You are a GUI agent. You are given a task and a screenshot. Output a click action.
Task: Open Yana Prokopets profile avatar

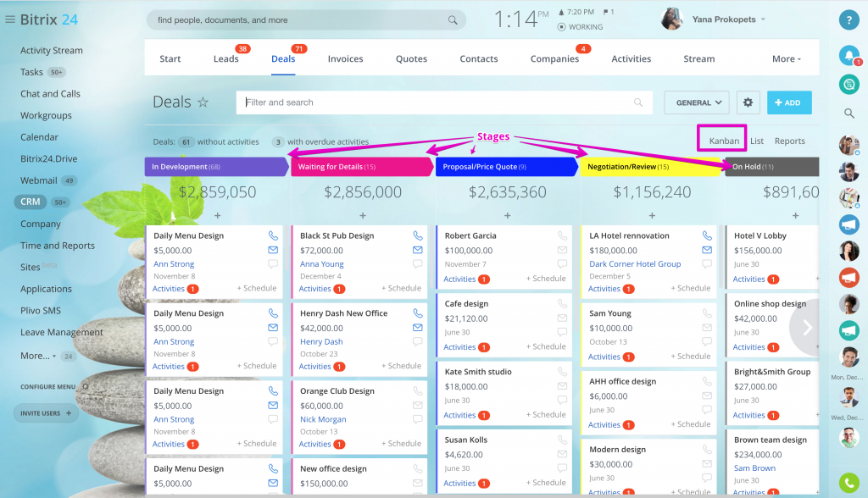click(672, 19)
